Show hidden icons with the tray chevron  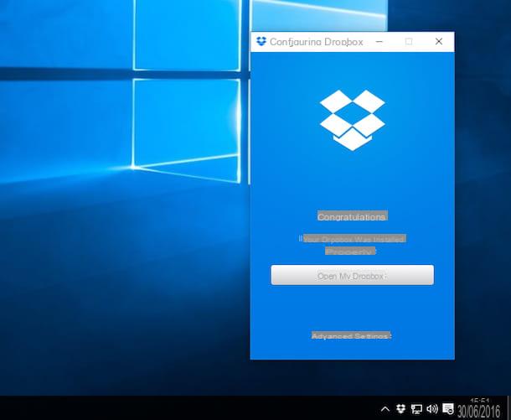pyautogui.click(x=385, y=409)
